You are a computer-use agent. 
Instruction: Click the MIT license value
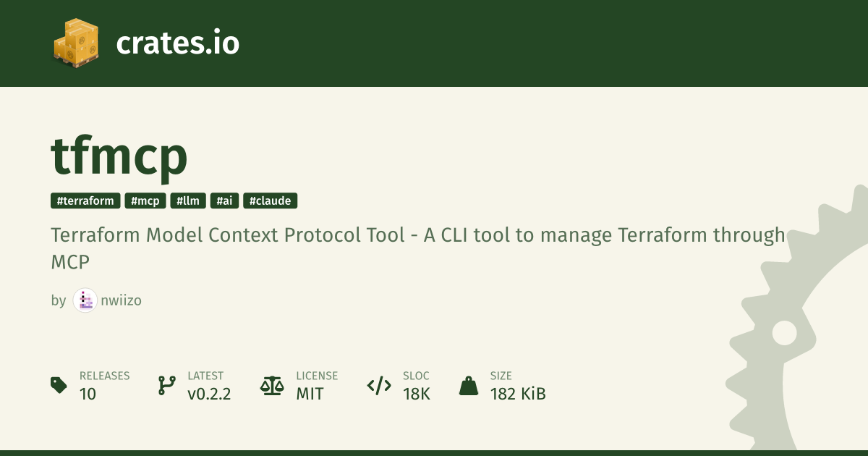(x=310, y=394)
